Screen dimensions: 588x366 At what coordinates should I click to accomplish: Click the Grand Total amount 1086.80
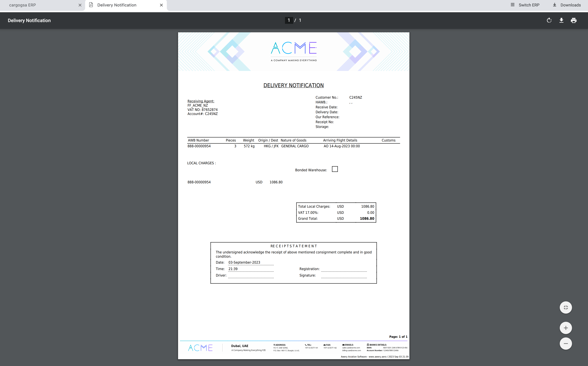(x=367, y=219)
